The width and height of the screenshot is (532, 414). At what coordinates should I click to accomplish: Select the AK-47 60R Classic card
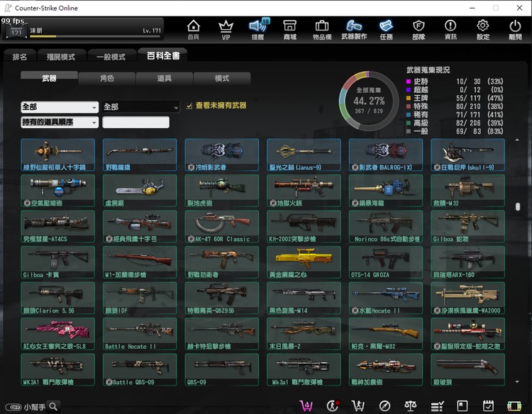[221, 227]
